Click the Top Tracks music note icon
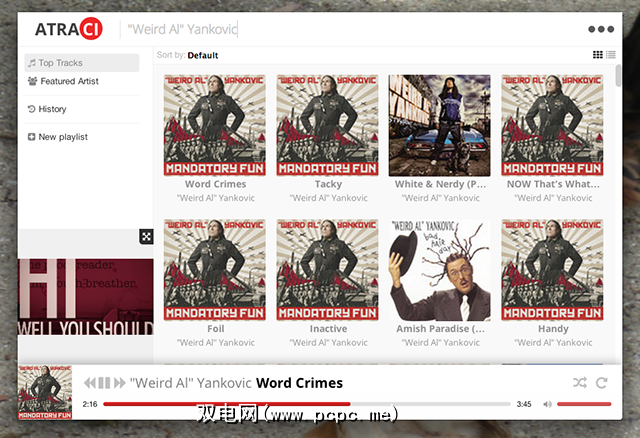The width and height of the screenshot is (640, 438). point(31,63)
